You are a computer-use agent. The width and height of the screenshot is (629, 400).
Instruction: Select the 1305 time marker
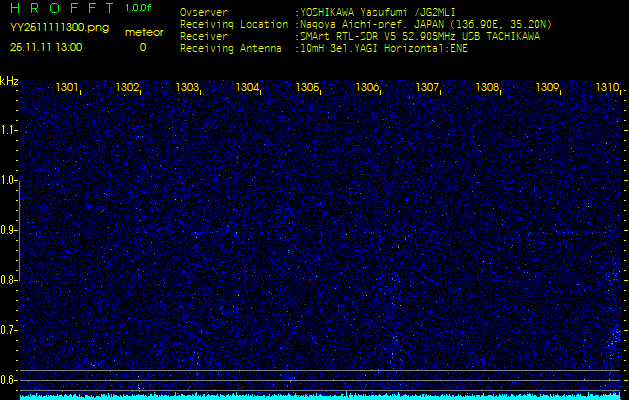click(307, 88)
